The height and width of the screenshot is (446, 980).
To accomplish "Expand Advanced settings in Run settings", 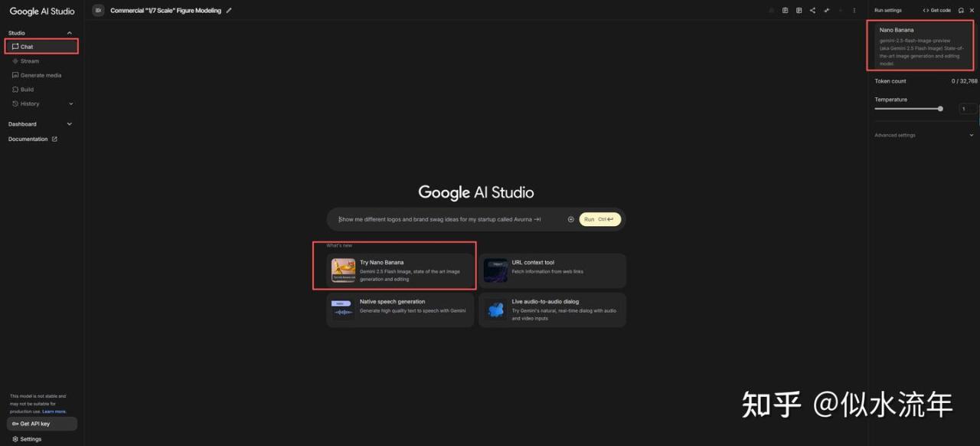I will [x=972, y=135].
